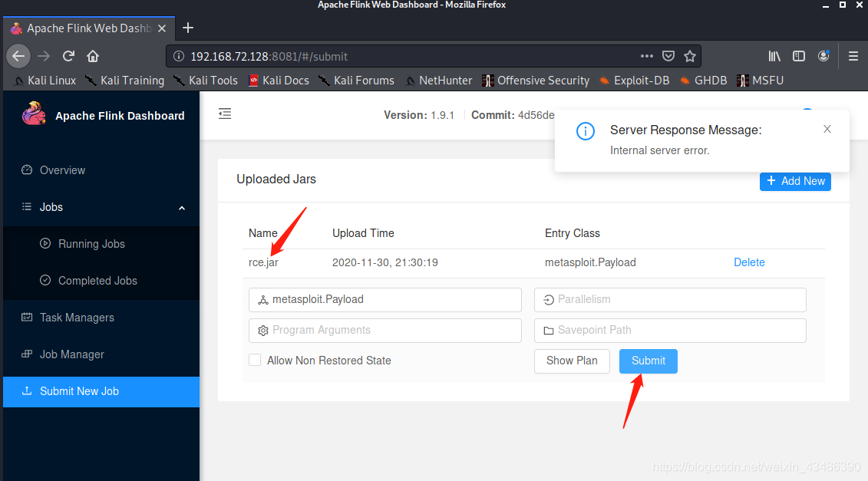Select Submit New Job menu item

(x=101, y=391)
